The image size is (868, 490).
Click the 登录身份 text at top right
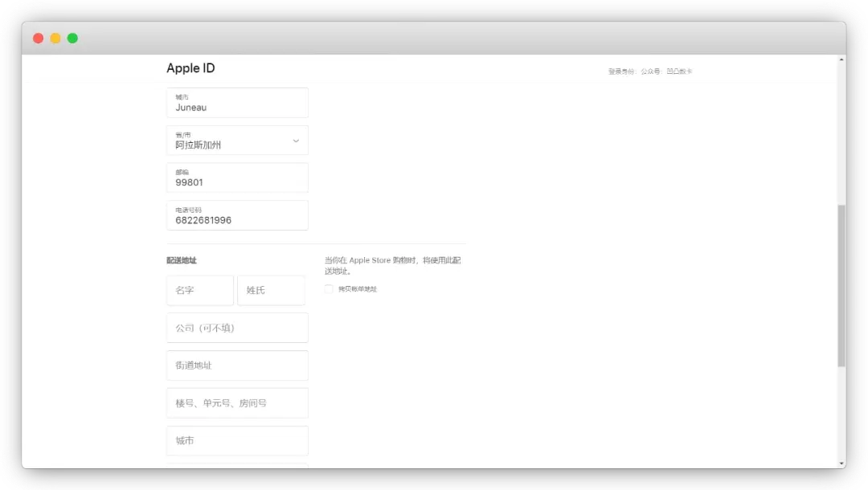pos(650,71)
